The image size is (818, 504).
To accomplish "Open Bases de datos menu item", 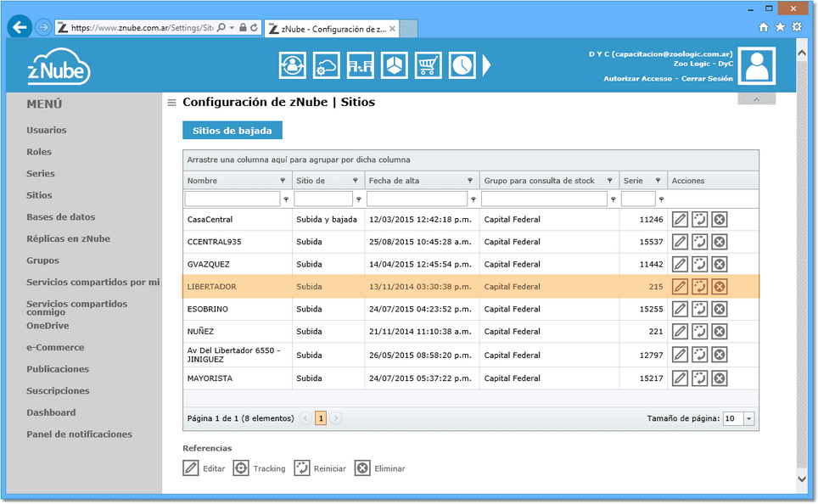I will [61, 217].
